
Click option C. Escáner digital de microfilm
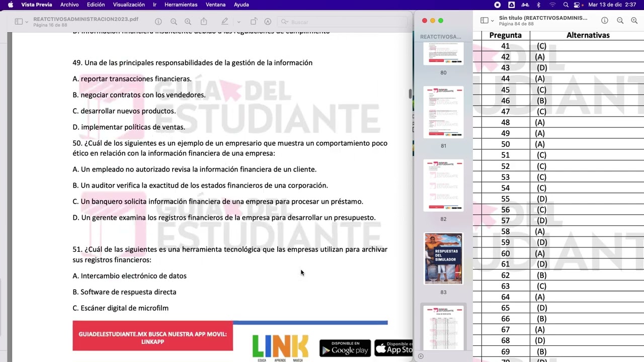pyautogui.click(x=120, y=308)
